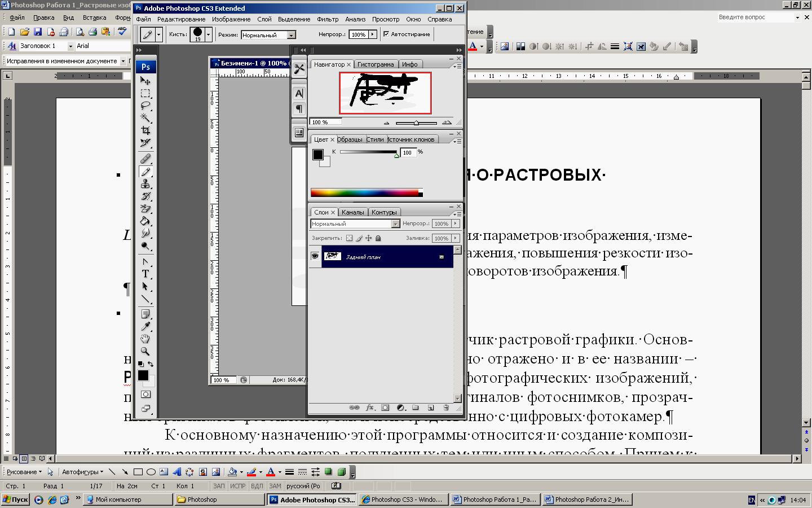Select the Paint Bucket tool

click(x=145, y=221)
